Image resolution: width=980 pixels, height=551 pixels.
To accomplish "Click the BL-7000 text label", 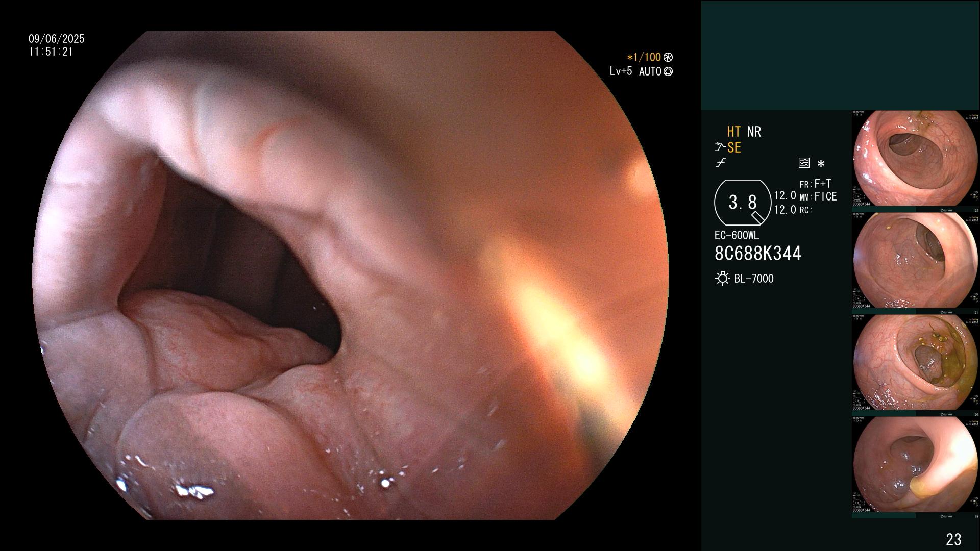I will click(x=754, y=279).
